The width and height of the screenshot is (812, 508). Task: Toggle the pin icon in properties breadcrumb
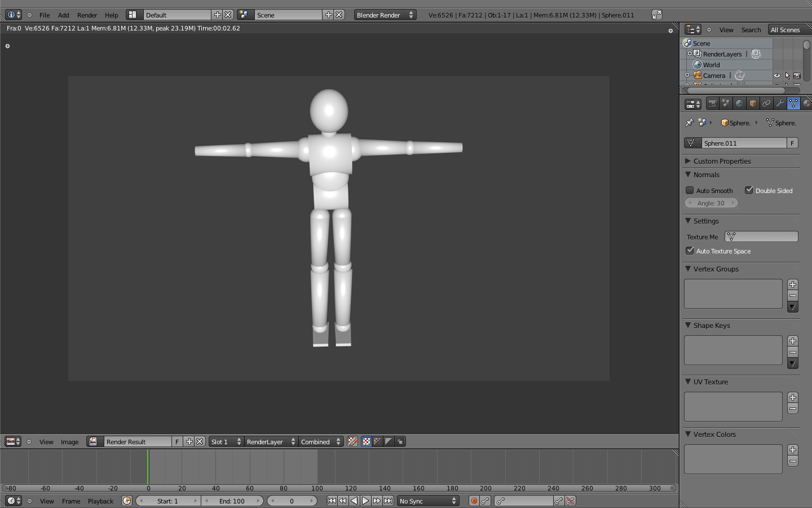pyautogui.click(x=689, y=122)
